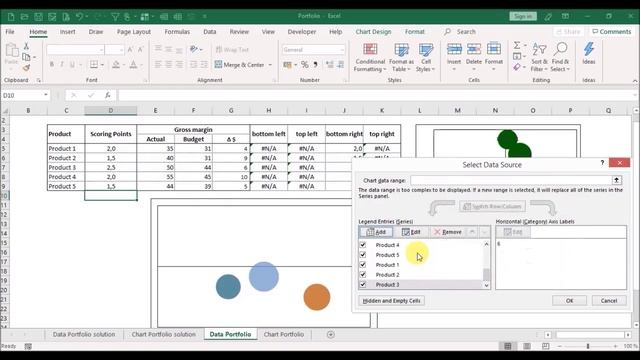
Task: Open the File menu
Action: [x=10, y=31]
